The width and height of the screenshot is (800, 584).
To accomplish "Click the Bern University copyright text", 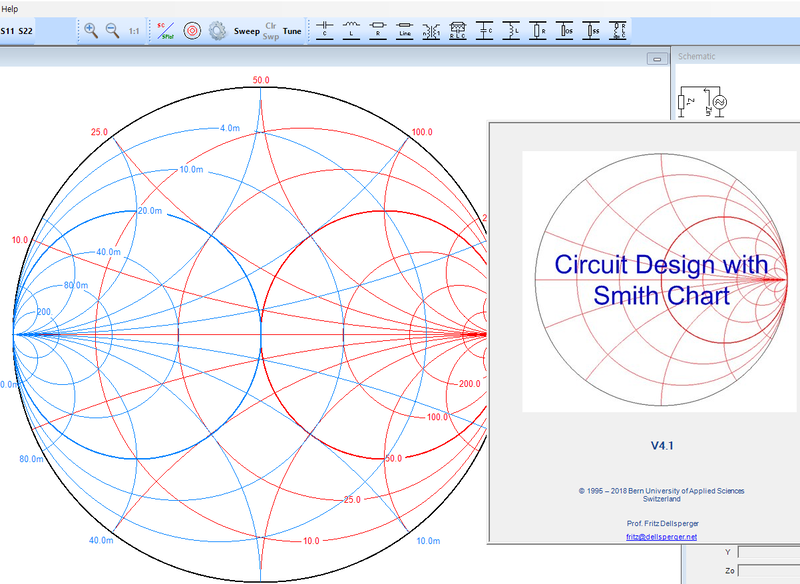I will coord(661,495).
